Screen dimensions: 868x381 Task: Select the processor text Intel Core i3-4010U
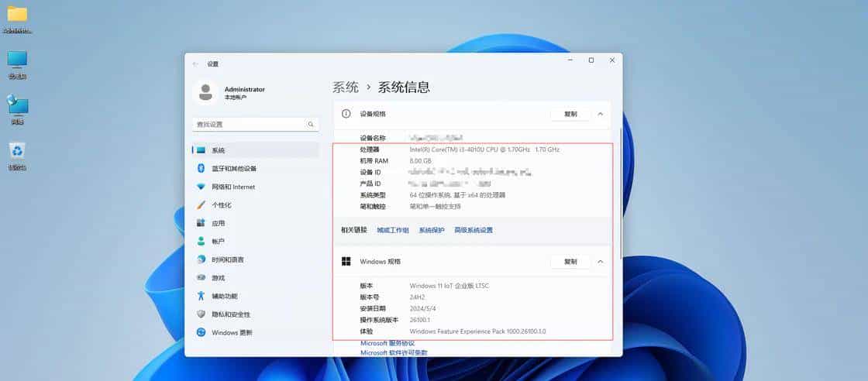pyautogui.click(x=484, y=149)
